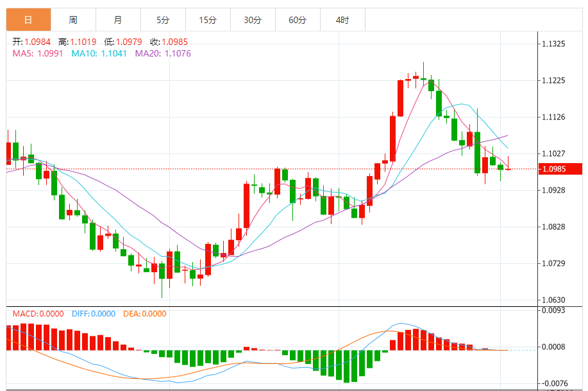The image size is (588, 391).
Task: Click the 低:1.0979 low price value
Action: pyautogui.click(x=123, y=42)
